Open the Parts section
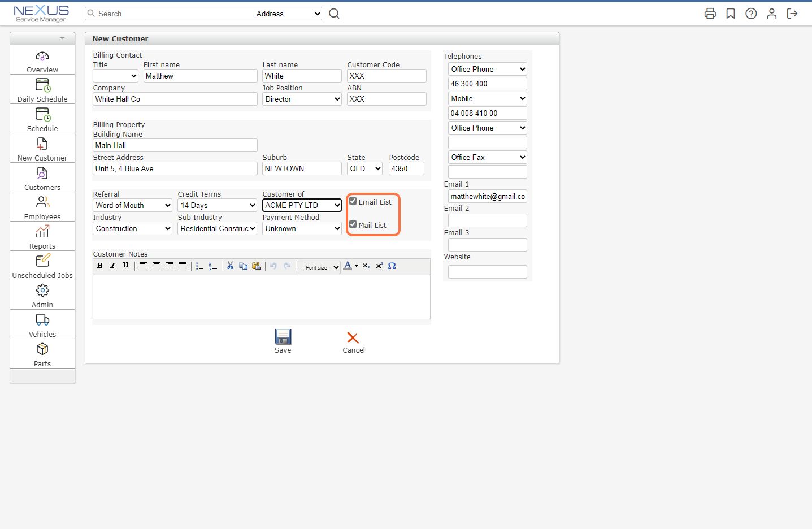Image resolution: width=812 pixels, height=529 pixels. (x=42, y=354)
